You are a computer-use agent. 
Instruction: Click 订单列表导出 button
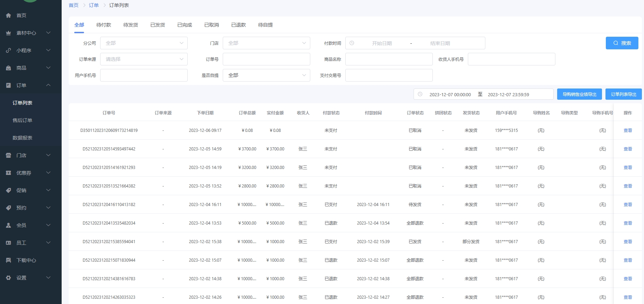pos(624,94)
